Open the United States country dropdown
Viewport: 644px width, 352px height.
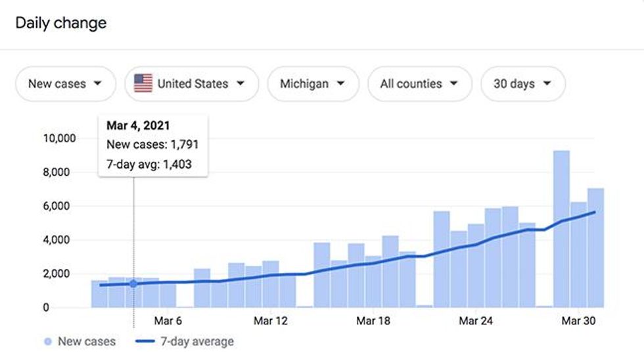(x=191, y=84)
